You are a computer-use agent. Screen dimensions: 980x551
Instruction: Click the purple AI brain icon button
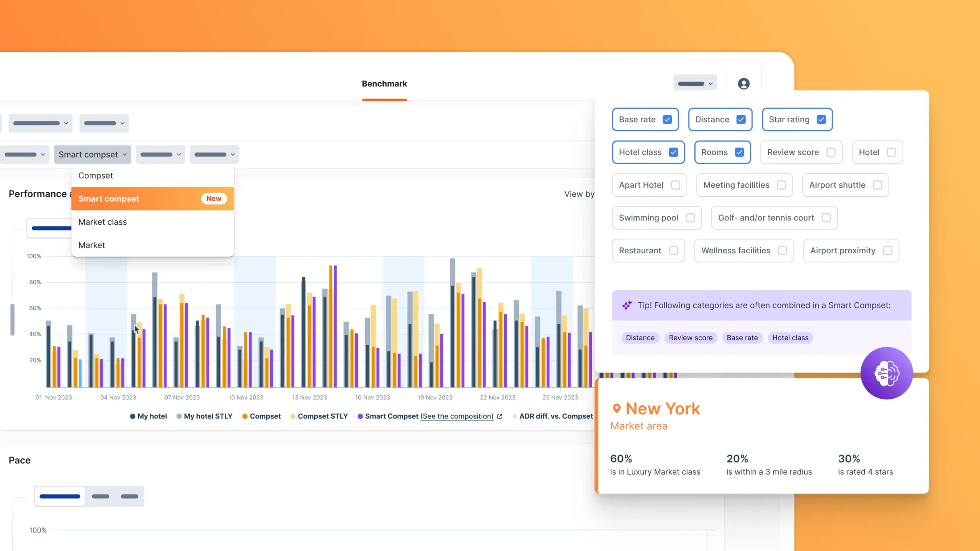pyautogui.click(x=886, y=373)
